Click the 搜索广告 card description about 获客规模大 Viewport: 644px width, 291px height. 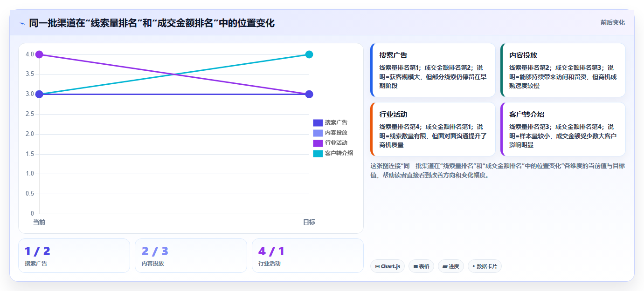coord(433,76)
